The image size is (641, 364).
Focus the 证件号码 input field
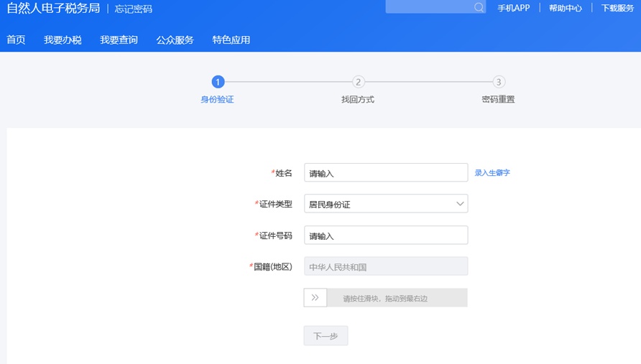pos(386,235)
